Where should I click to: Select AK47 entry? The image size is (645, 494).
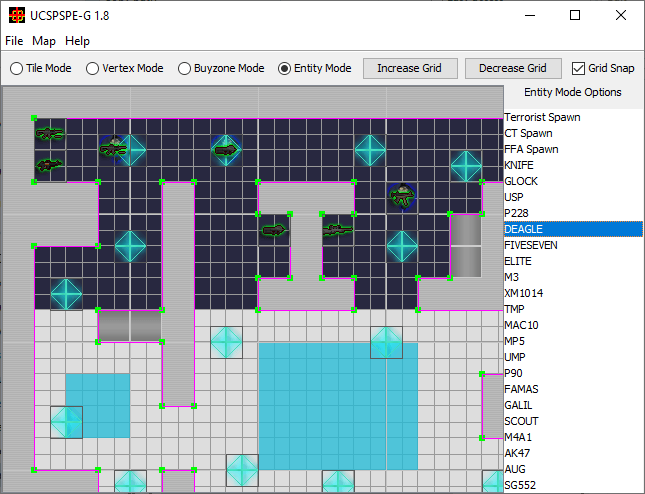(x=573, y=453)
